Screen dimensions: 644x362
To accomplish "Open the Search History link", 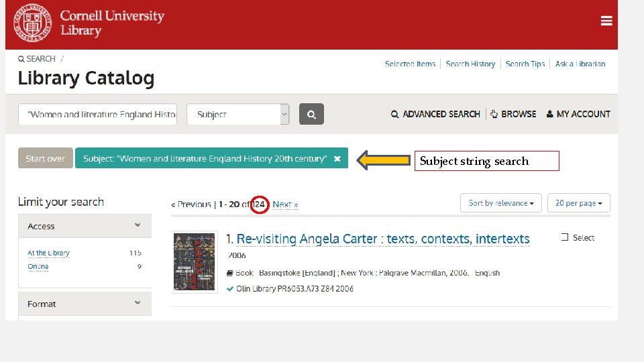I will 470,64.
